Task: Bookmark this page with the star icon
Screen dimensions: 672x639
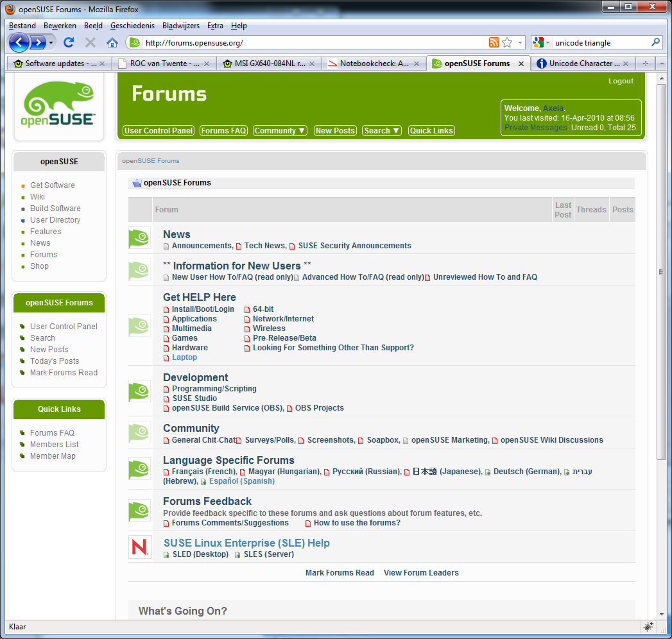Action: 508,42
